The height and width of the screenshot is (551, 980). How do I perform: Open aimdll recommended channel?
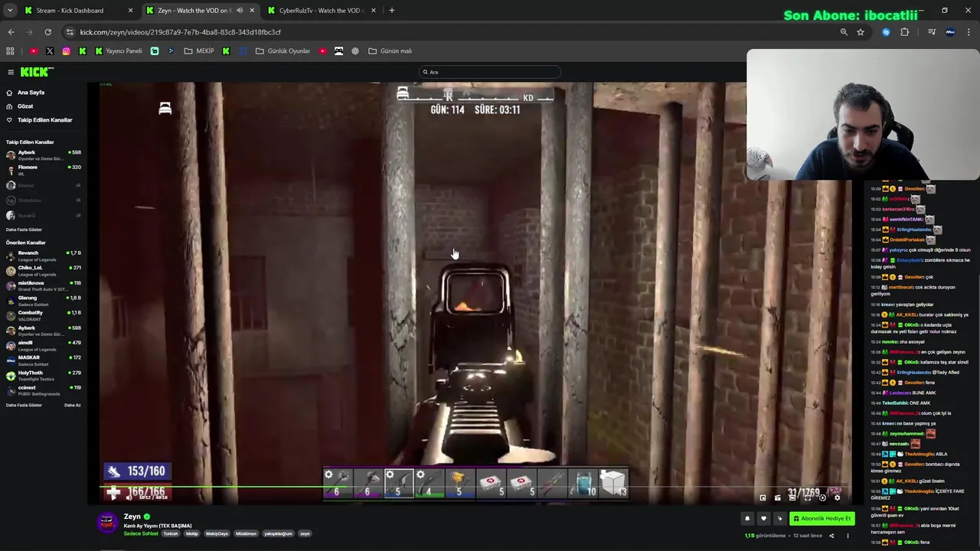44,345
